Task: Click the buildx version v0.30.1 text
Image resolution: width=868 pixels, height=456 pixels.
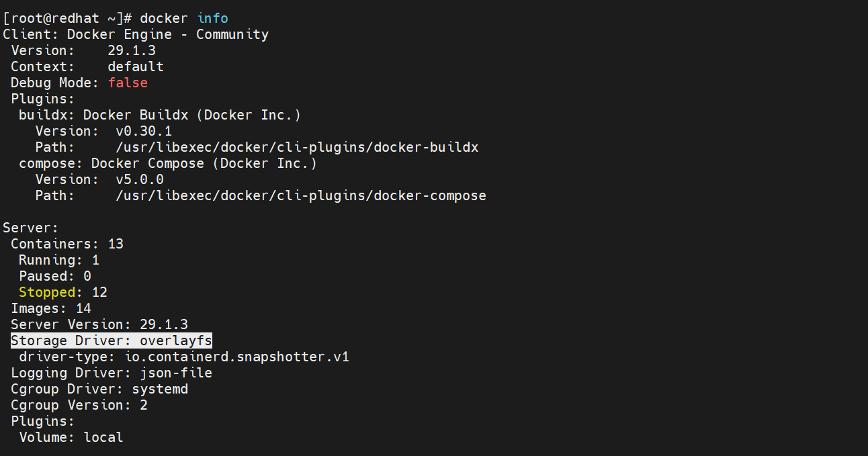Action: click(x=143, y=131)
